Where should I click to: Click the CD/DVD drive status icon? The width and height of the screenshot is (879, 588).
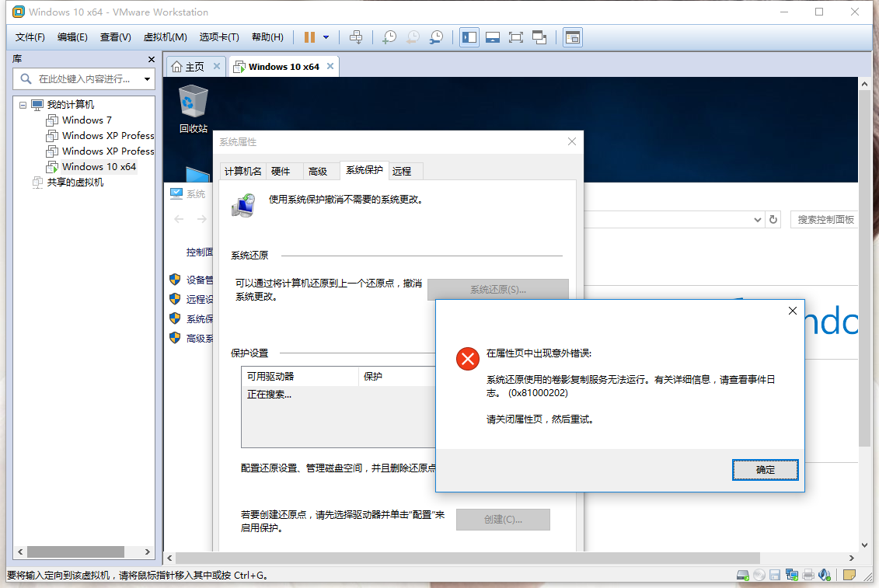(x=759, y=575)
